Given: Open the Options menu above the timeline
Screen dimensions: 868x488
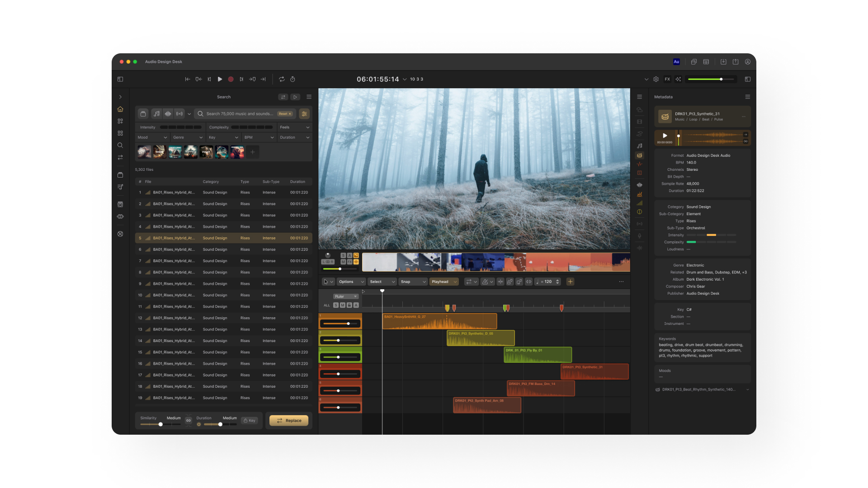Looking at the screenshot, I should click(350, 282).
